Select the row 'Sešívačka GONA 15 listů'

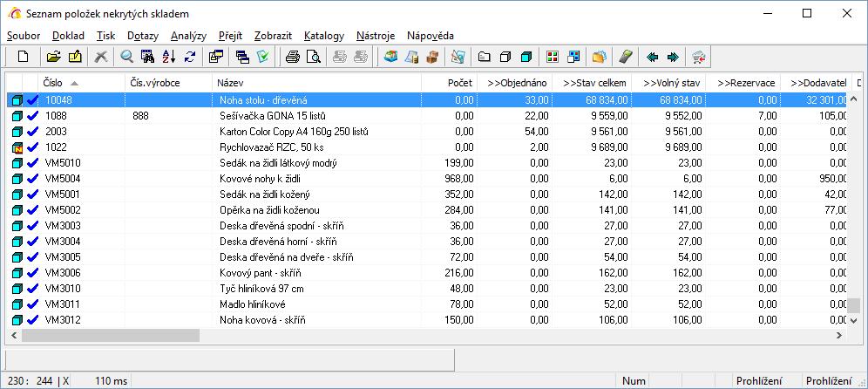pyautogui.click(x=427, y=116)
